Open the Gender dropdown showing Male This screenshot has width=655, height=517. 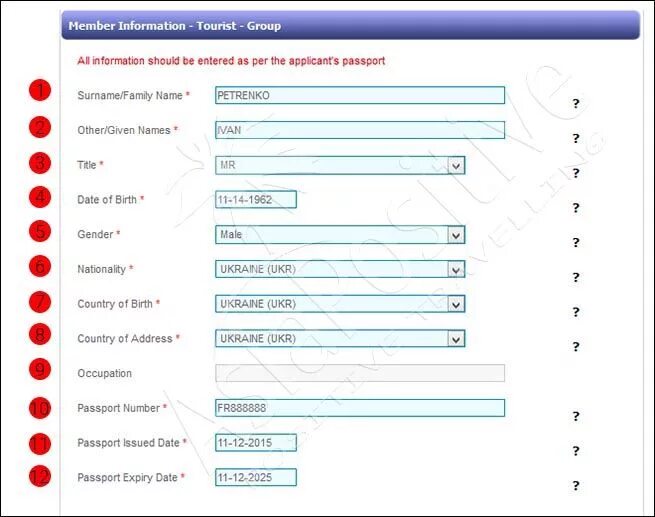(456, 235)
